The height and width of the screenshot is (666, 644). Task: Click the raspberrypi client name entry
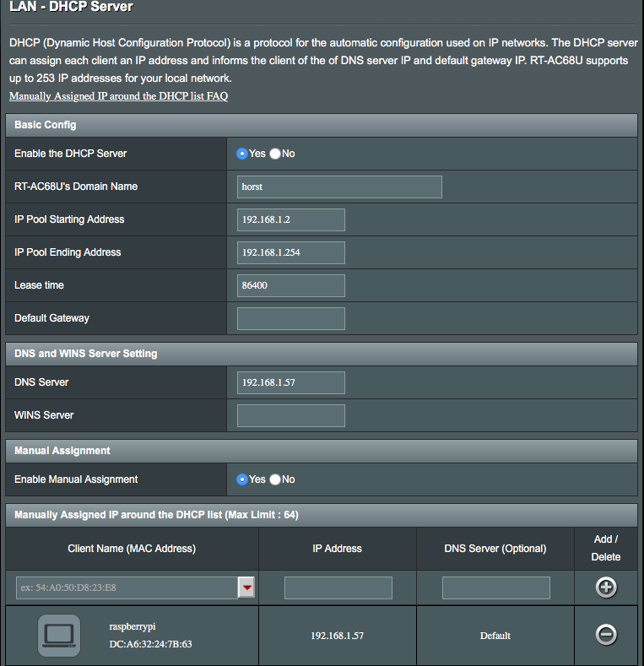pos(133,627)
